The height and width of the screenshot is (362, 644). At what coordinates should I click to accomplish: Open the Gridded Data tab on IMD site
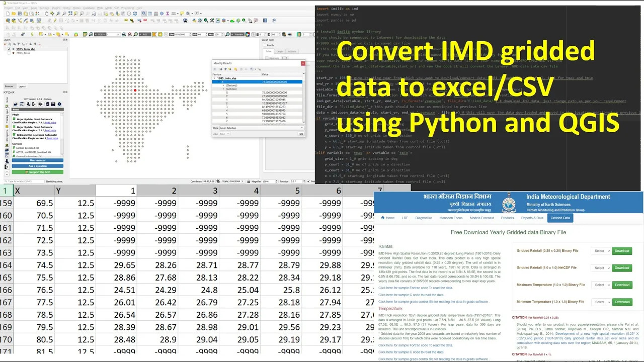560,218
